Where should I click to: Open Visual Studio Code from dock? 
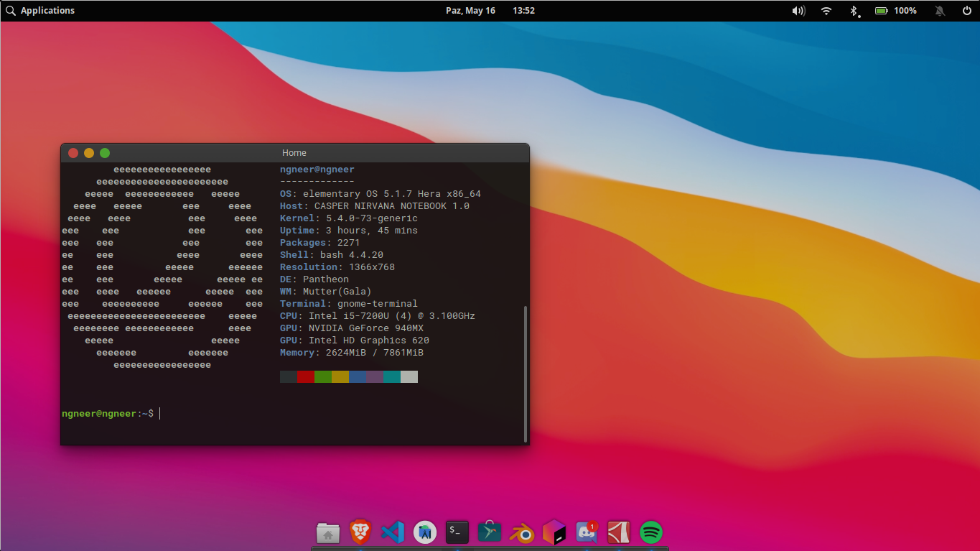pyautogui.click(x=393, y=532)
